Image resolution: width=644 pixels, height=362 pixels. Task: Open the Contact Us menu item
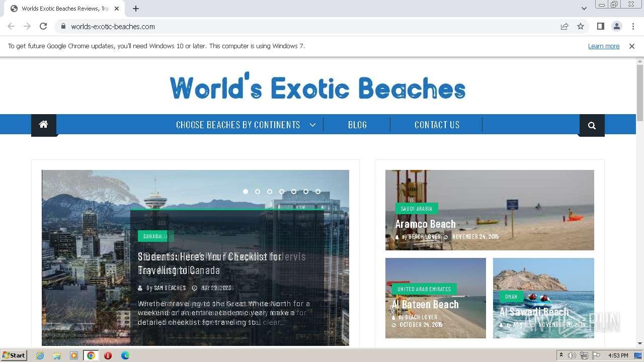point(437,125)
